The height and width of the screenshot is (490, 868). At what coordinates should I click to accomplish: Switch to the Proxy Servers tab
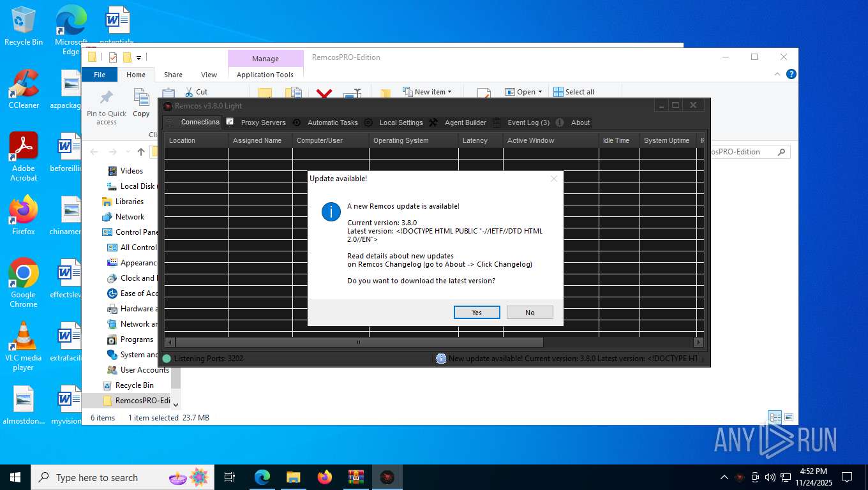263,122
